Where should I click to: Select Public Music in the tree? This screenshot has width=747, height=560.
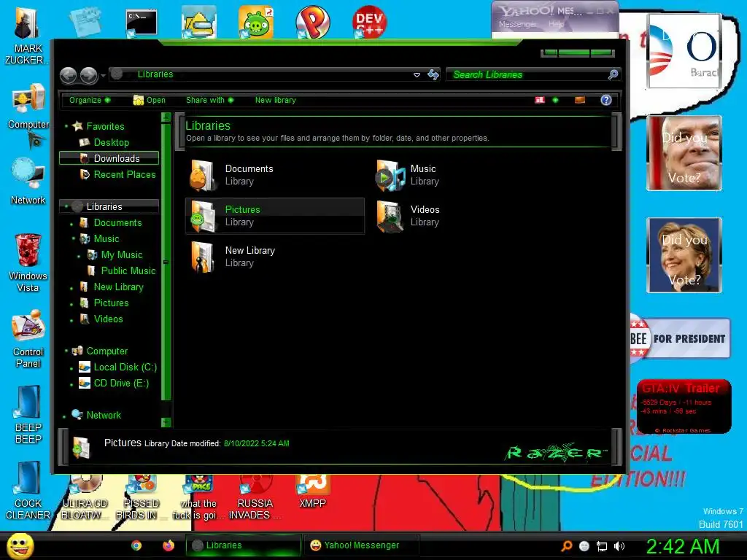tap(128, 271)
